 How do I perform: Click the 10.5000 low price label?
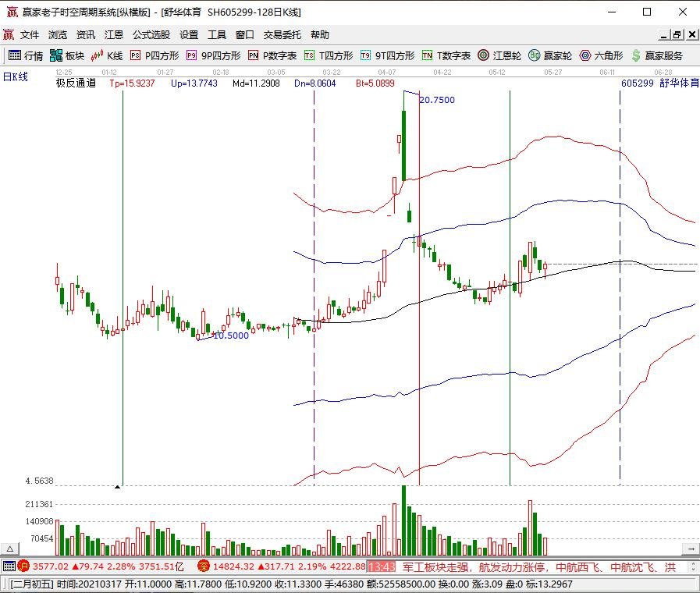tap(231, 336)
